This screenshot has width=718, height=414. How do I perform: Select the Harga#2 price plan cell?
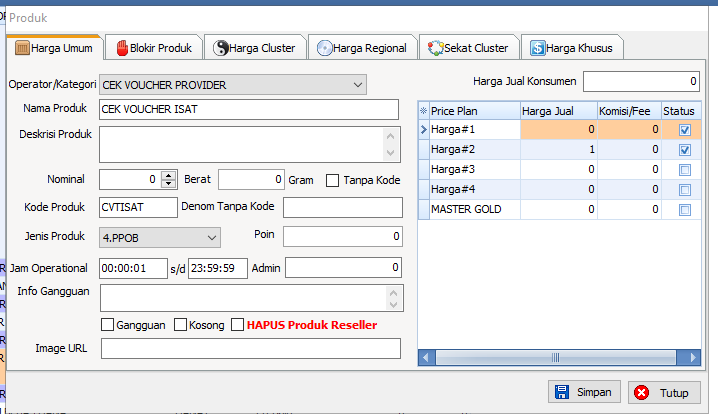474,149
